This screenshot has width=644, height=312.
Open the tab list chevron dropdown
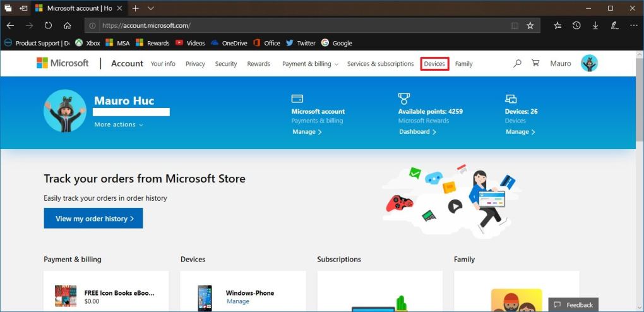(x=151, y=8)
